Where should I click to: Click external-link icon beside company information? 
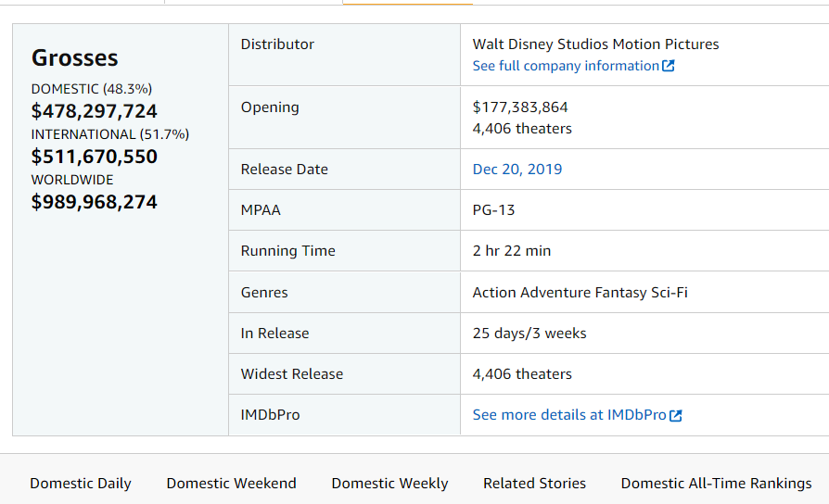(669, 66)
